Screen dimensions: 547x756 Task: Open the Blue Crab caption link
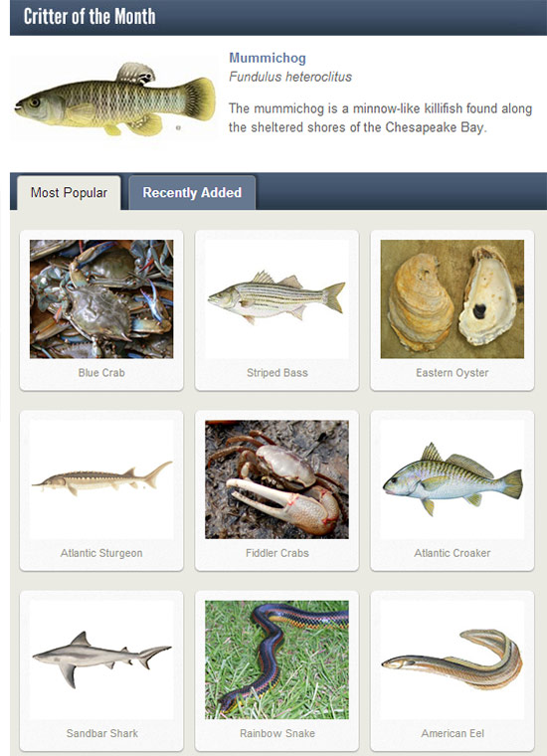pyautogui.click(x=101, y=373)
